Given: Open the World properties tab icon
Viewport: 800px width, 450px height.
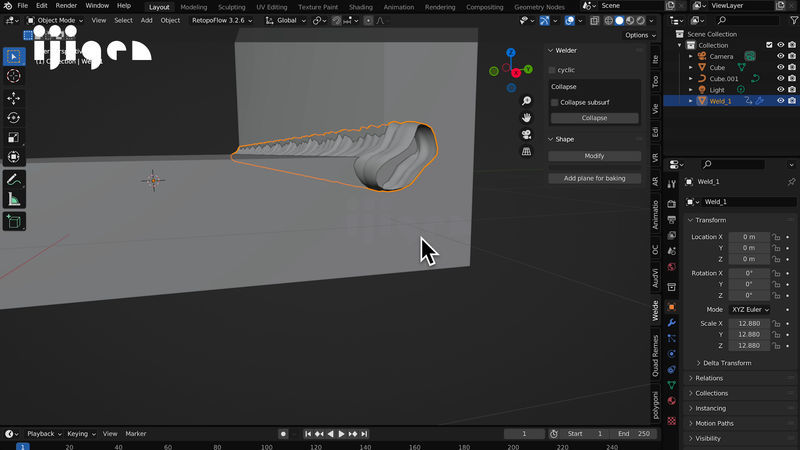Looking at the screenshot, I should [671, 267].
